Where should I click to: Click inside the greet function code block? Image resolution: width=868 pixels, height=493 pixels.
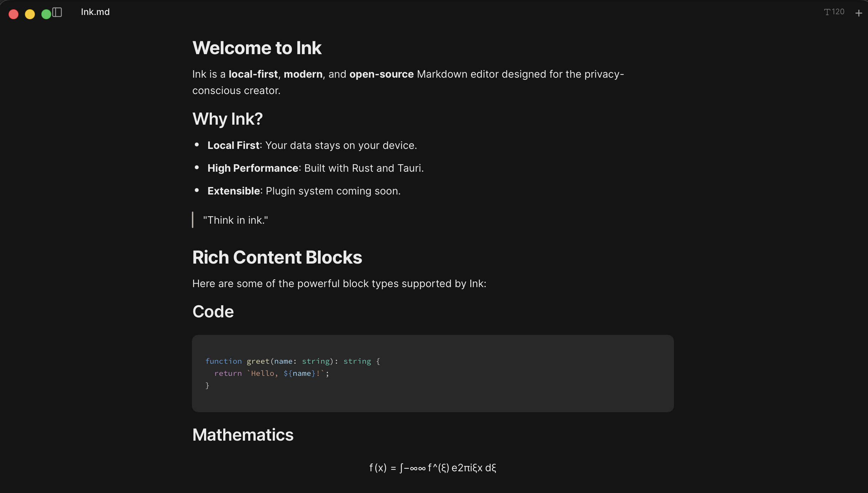432,373
